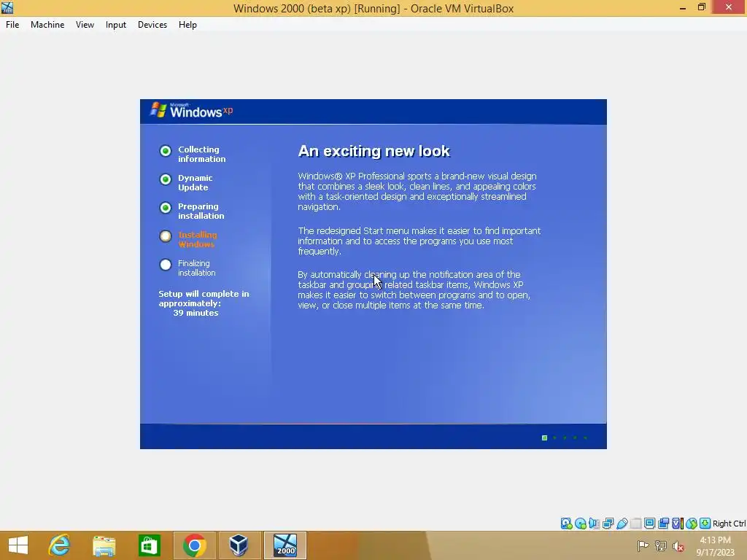
Task: Open the Help menu
Action: (187, 25)
